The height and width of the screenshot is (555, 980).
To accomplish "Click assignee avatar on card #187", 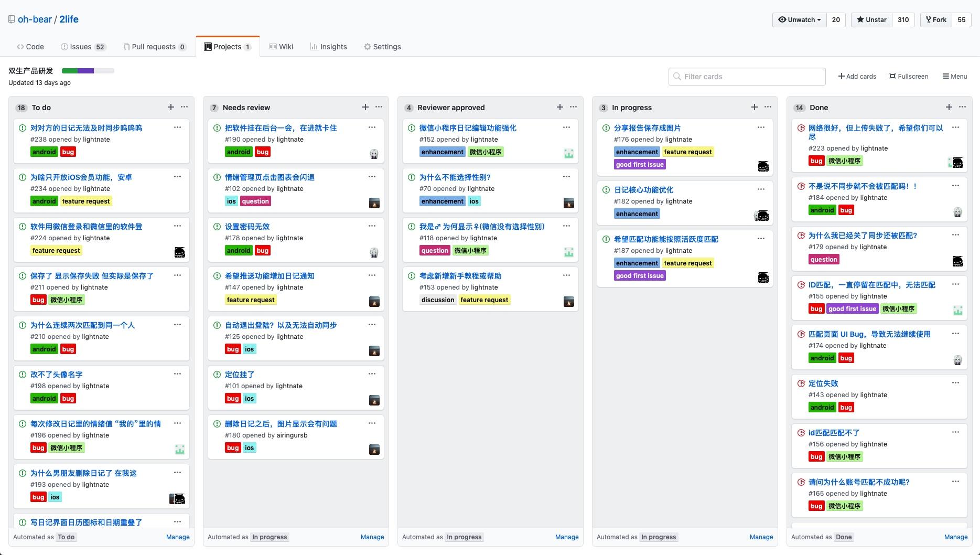I will [x=763, y=277].
